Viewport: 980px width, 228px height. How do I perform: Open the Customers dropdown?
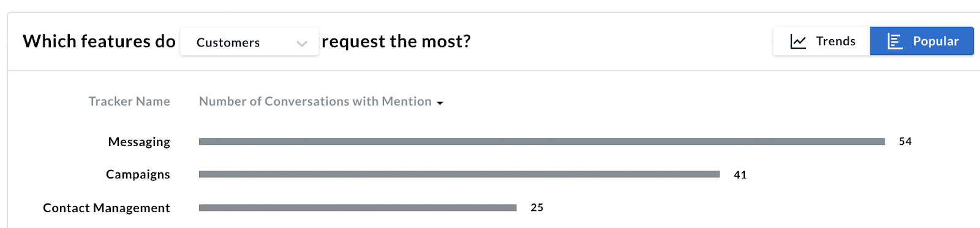(x=249, y=42)
